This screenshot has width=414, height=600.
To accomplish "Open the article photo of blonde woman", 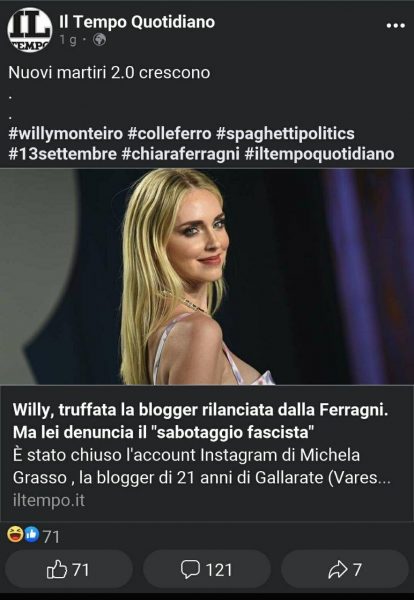I will (207, 277).
